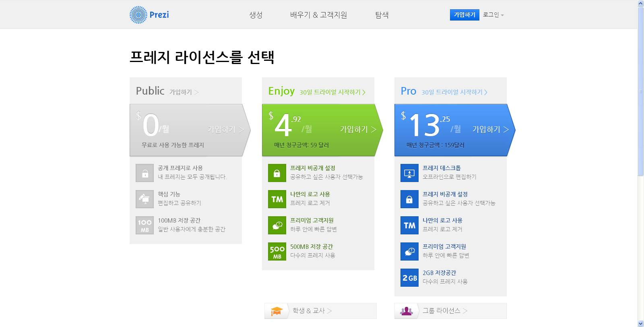Viewport: 644px width, 327px height.
Task: Click the graduation cap student icon
Action: click(277, 311)
